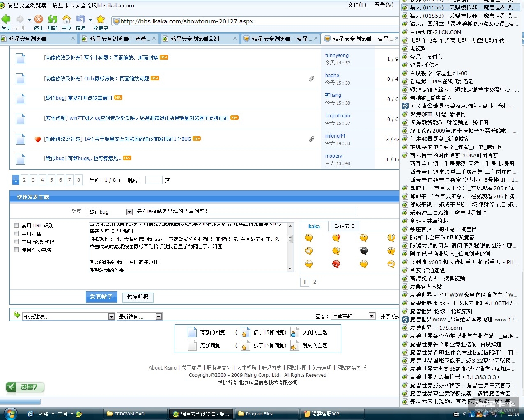Click attachment paperclip on baohe's thread
The image size is (524, 420).
coord(312,78)
